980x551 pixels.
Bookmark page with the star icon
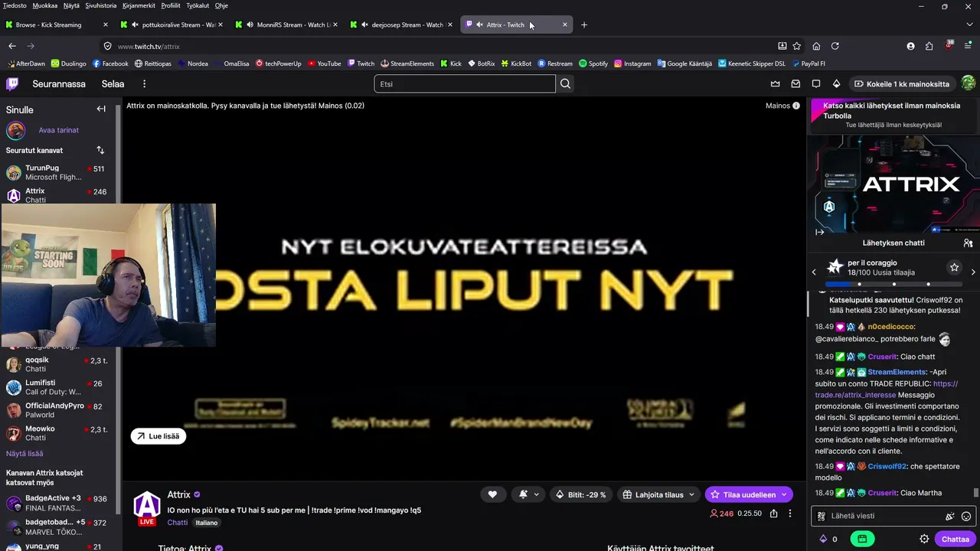tap(797, 46)
